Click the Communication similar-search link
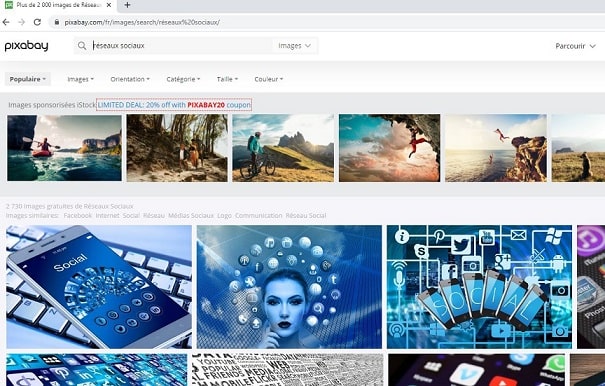This screenshot has height=386, width=605. coord(259,215)
